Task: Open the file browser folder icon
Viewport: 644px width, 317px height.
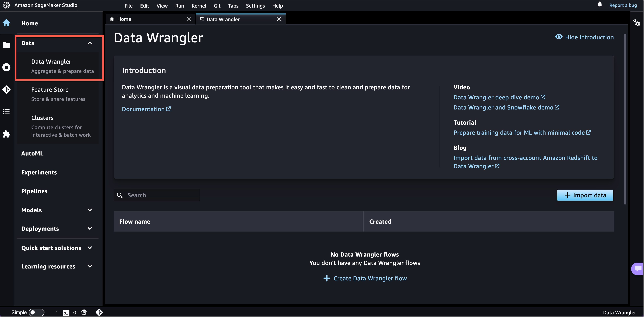Action: click(7, 45)
